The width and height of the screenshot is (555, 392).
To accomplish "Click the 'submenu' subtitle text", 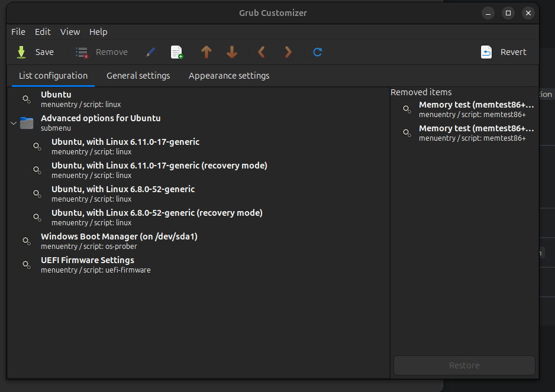I will pyautogui.click(x=56, y=128).
